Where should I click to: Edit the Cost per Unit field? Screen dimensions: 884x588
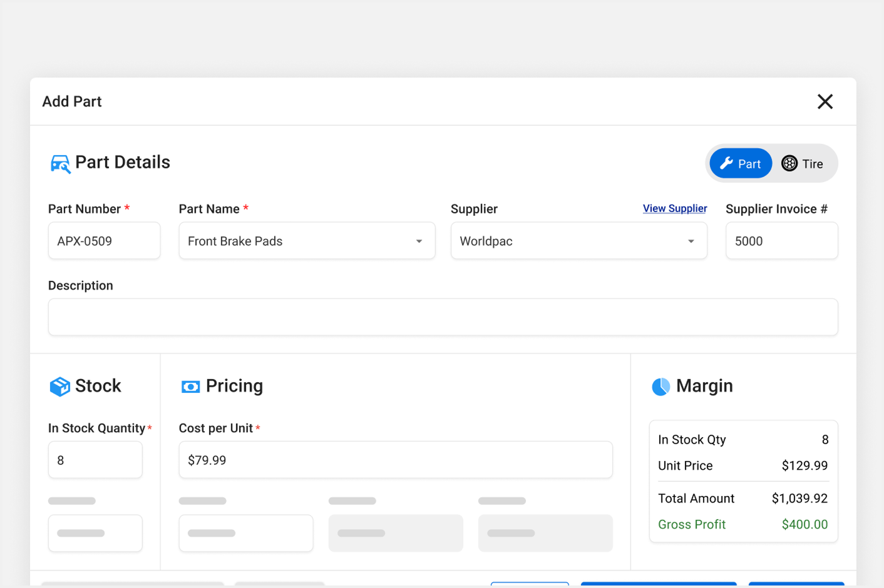396,460
